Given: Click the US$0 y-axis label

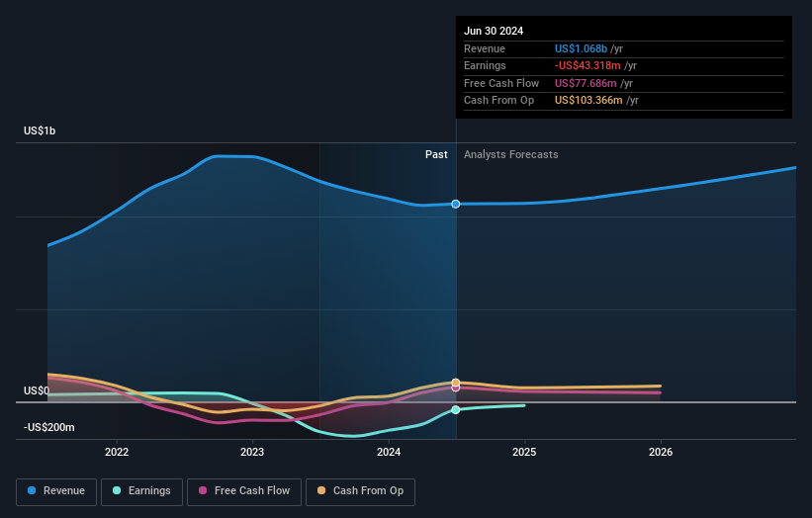Looking at the screenshot, I should tap(37, 390).
